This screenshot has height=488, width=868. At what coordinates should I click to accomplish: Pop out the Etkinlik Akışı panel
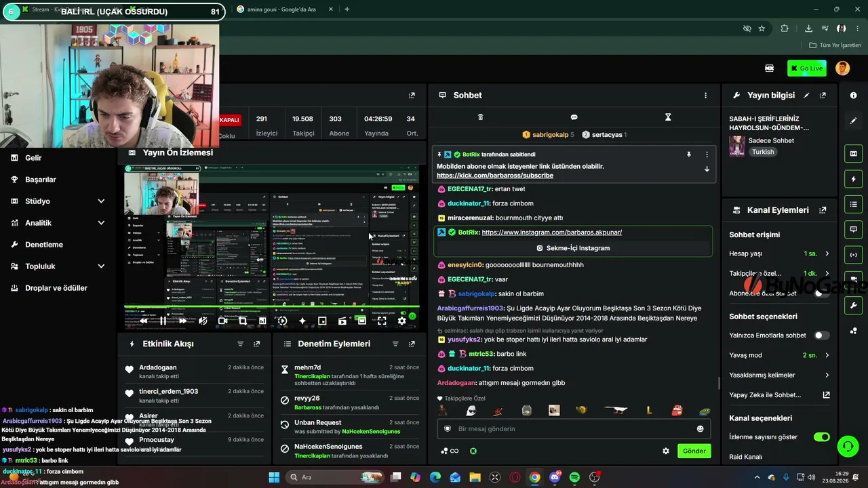tap(256, 344)
